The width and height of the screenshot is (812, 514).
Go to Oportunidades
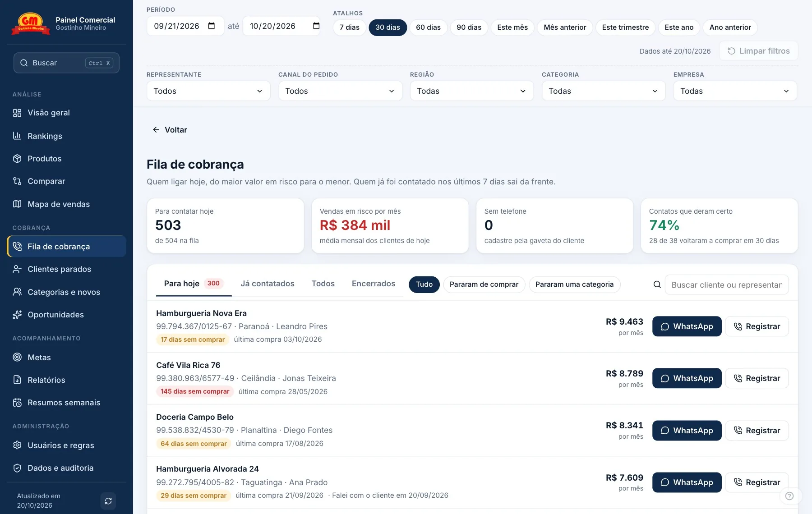coord(66,315)
